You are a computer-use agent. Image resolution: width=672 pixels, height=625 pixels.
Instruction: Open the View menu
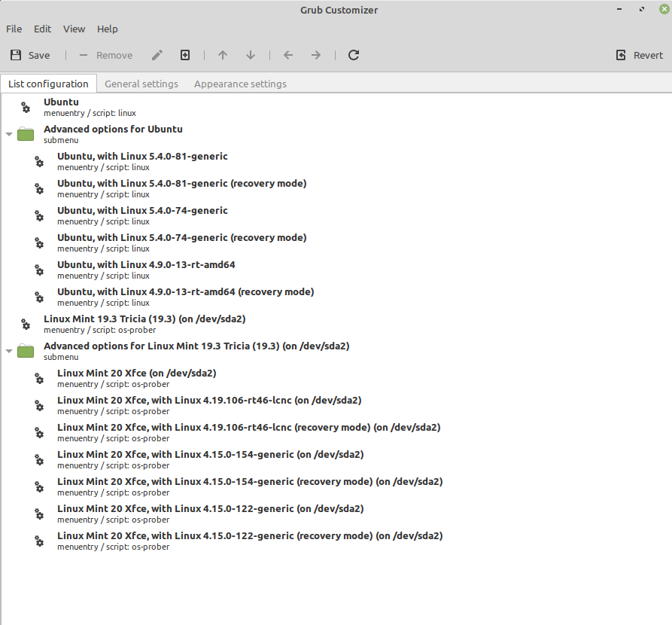[74, 29]
